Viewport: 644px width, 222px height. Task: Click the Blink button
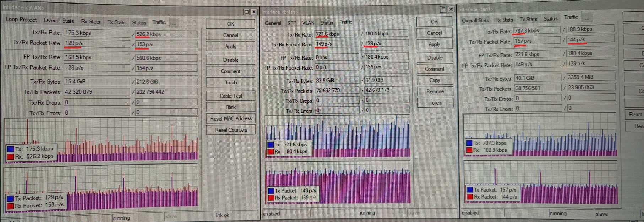[231, 107]
